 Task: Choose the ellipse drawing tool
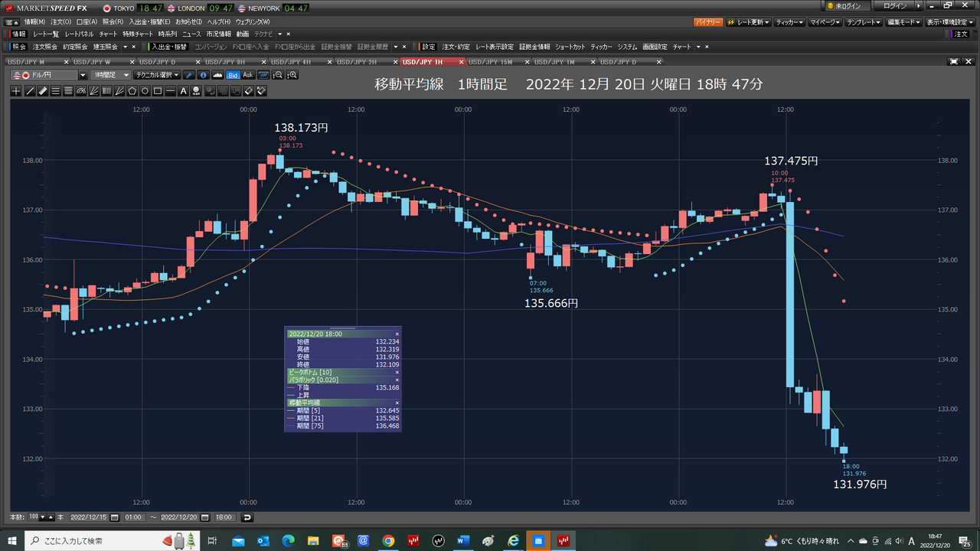pos(145,91)
